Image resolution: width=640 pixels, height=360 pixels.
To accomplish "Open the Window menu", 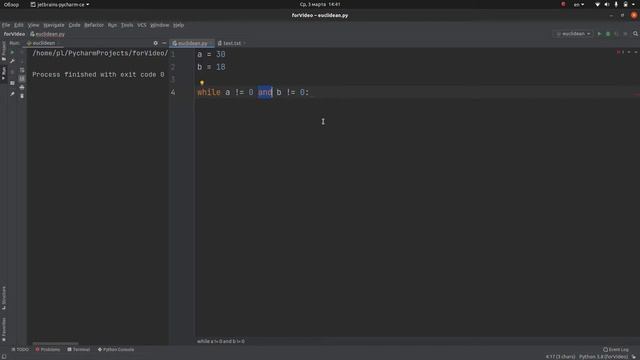I will (160, 25).
